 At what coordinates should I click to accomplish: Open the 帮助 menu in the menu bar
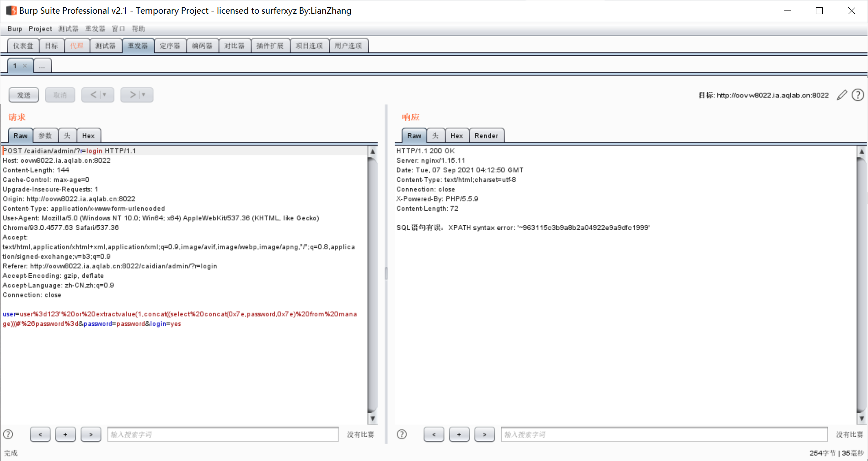139,29
